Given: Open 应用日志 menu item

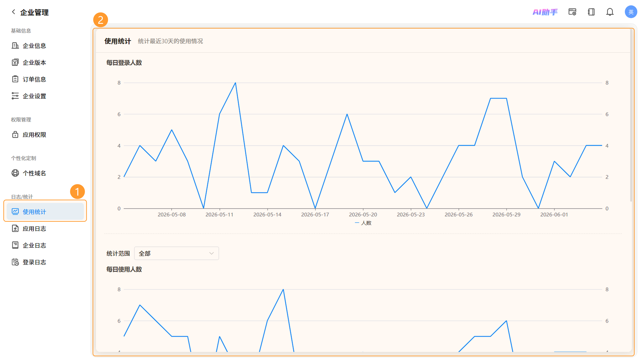Looking at the screenshot, I should coord(45,228).
